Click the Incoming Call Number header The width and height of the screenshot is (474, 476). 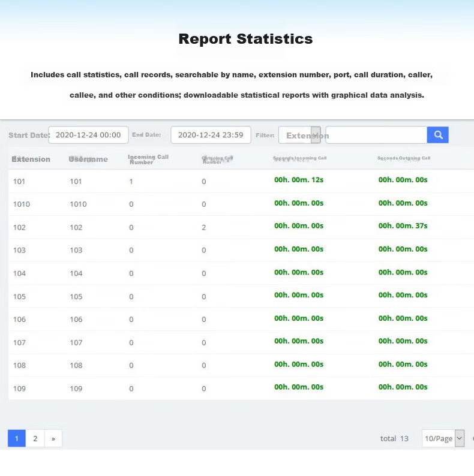[x=148, y=159]
